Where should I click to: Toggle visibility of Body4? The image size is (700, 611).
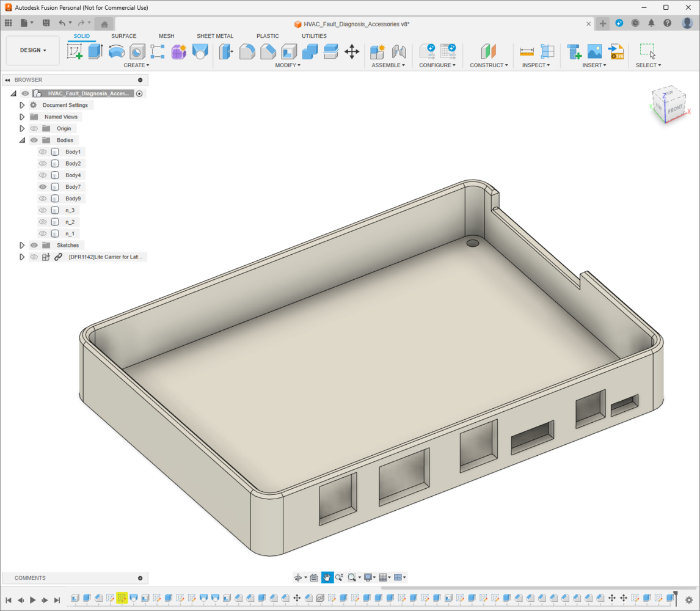tap(43, 175)
